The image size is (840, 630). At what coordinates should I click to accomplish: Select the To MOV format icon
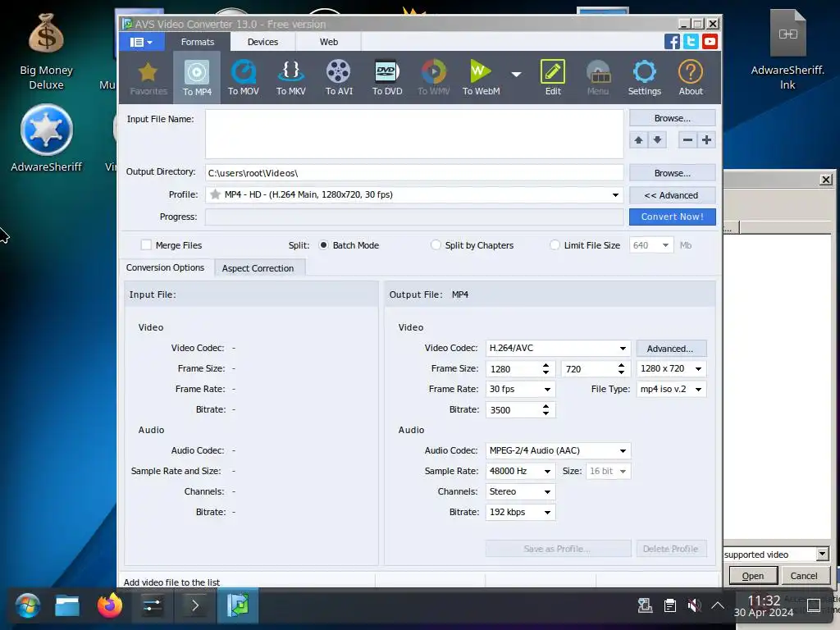point(243,78)
